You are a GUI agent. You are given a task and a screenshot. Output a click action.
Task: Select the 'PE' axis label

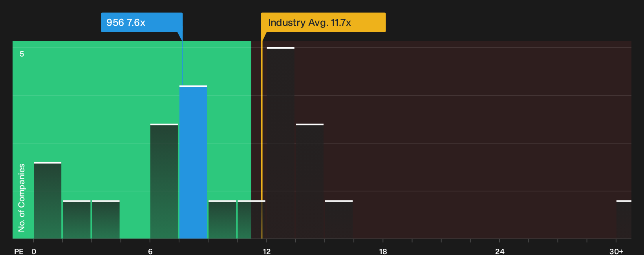point(19,251)
